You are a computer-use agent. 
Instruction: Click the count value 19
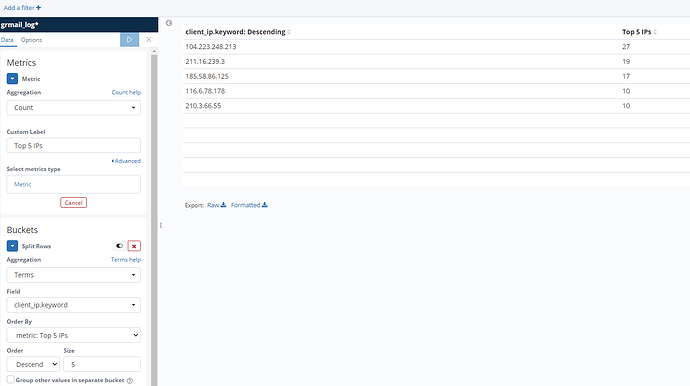[x=626, y=62]
